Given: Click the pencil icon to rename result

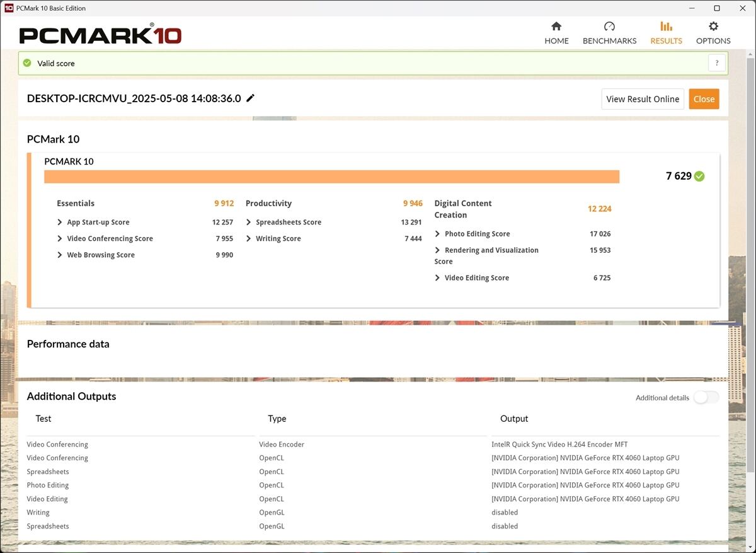Looking at the screenshot, I should [250, 98].
